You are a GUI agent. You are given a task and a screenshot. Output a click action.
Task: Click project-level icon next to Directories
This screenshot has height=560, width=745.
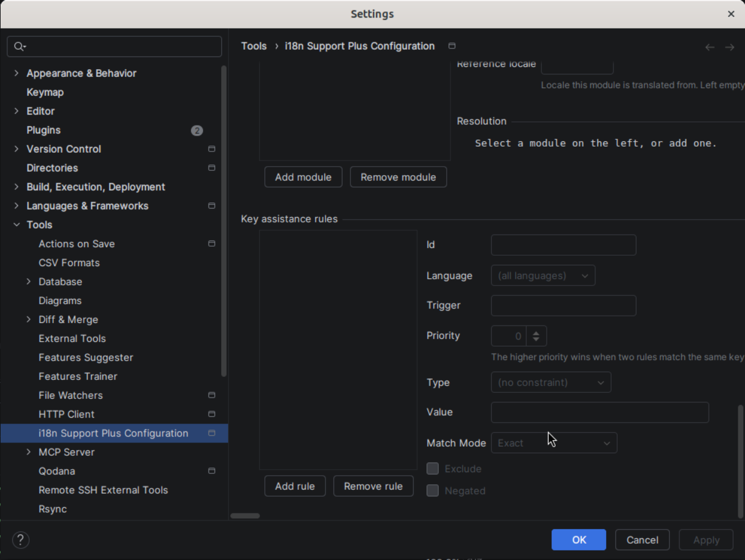click(x=212, y=168)
